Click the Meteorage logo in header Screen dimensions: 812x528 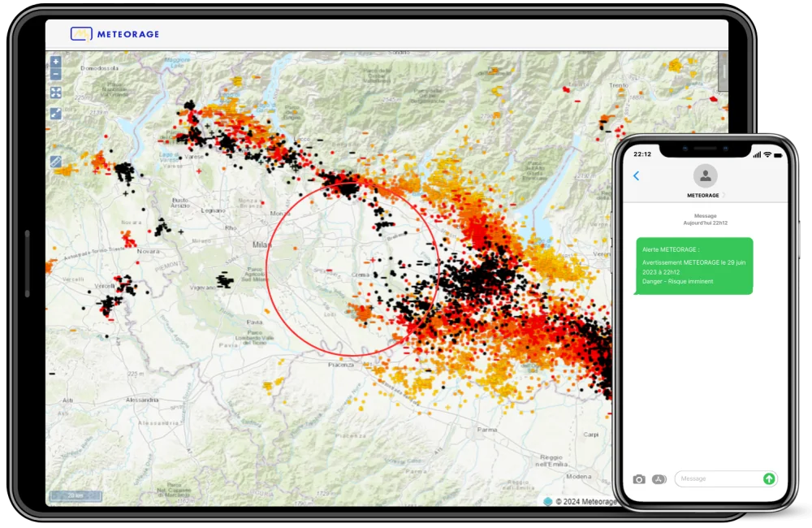coord(114,34)
